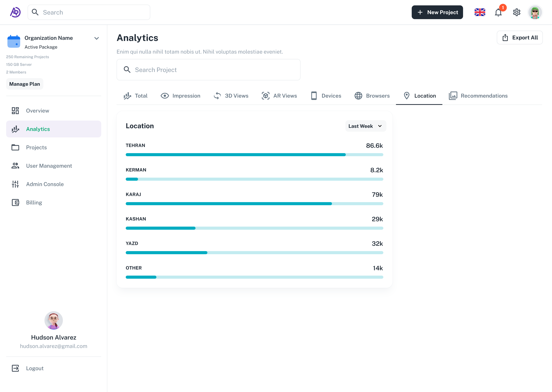Click the notification bell icon
Image resolution: width=552 pixels, height=392 pixels.
[498, 12]
